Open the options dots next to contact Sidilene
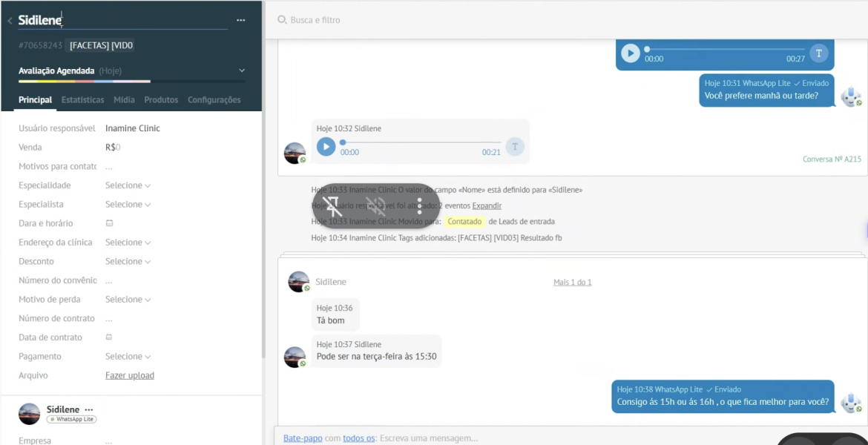868x445 pixels. [x=89, y=409]
